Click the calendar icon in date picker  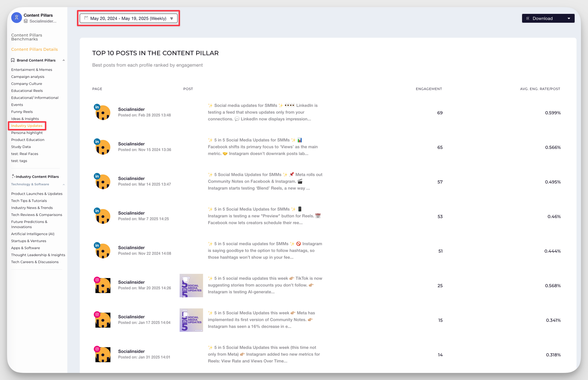point(86,18)
